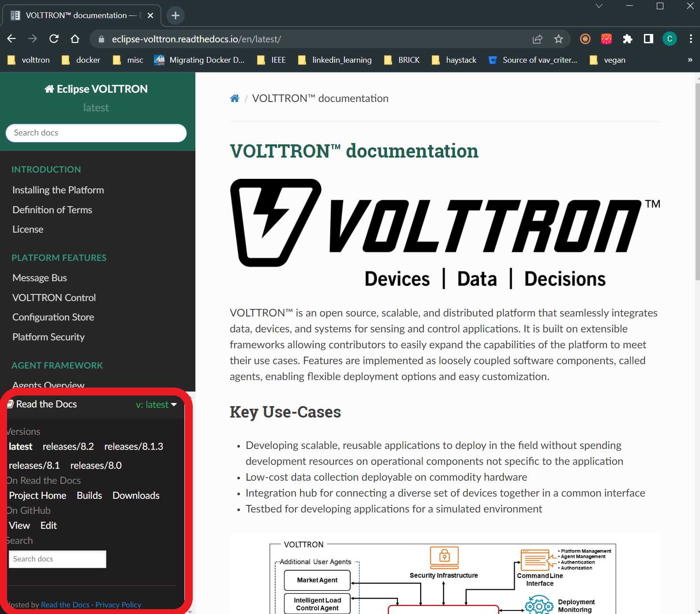The width and height of the screenshot is (700, 614).
Task: View site info via the padlock icon
Action: pos(101,39)
